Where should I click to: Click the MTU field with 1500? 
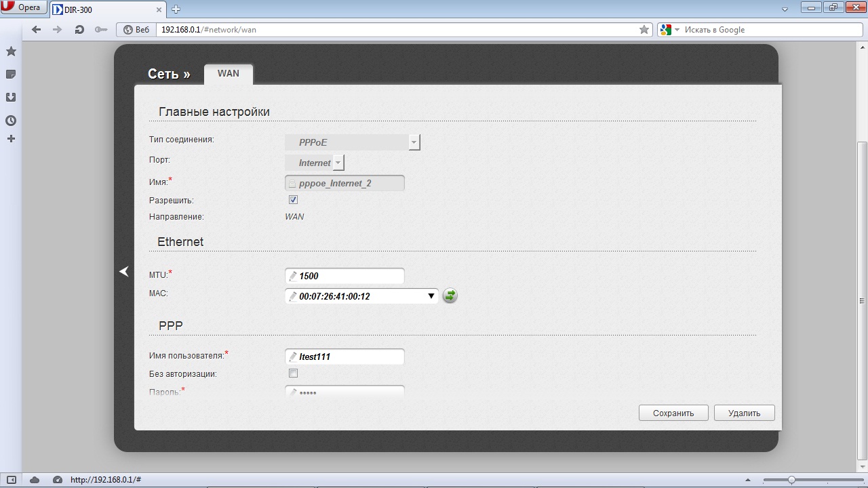pos(345,276)
